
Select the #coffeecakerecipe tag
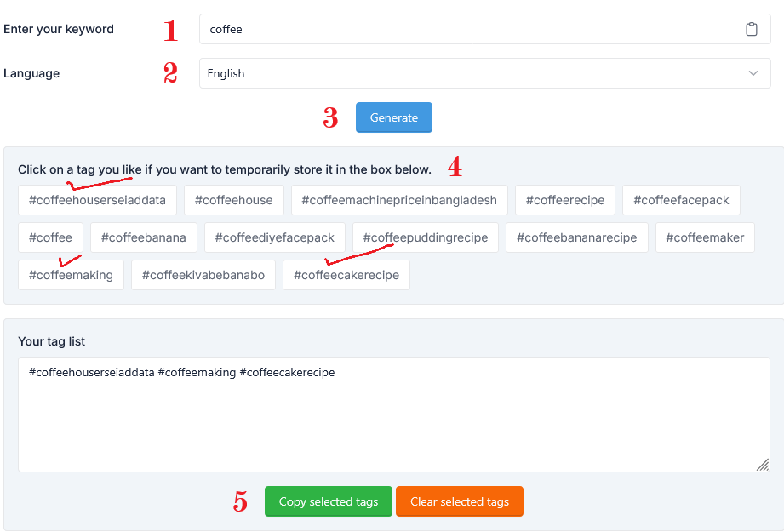point(346,275)
